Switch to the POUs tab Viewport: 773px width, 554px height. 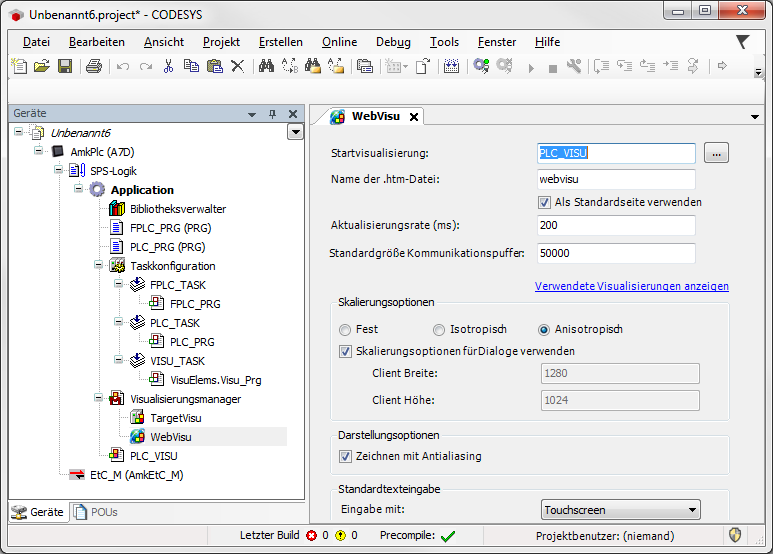[x=97, y=512]
